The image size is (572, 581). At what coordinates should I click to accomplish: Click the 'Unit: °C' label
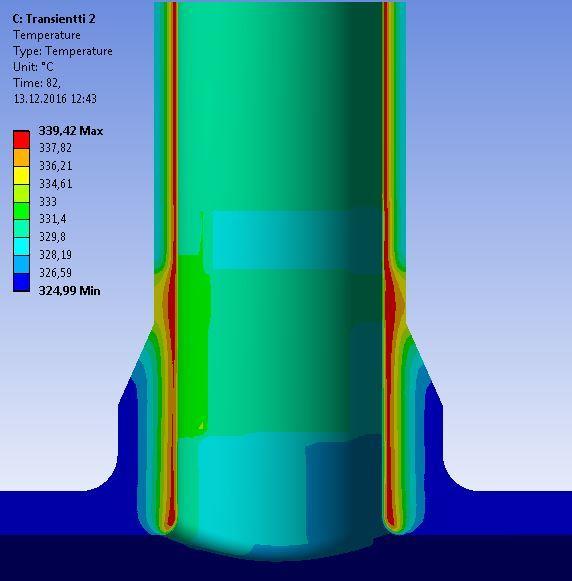click(33, 67)
